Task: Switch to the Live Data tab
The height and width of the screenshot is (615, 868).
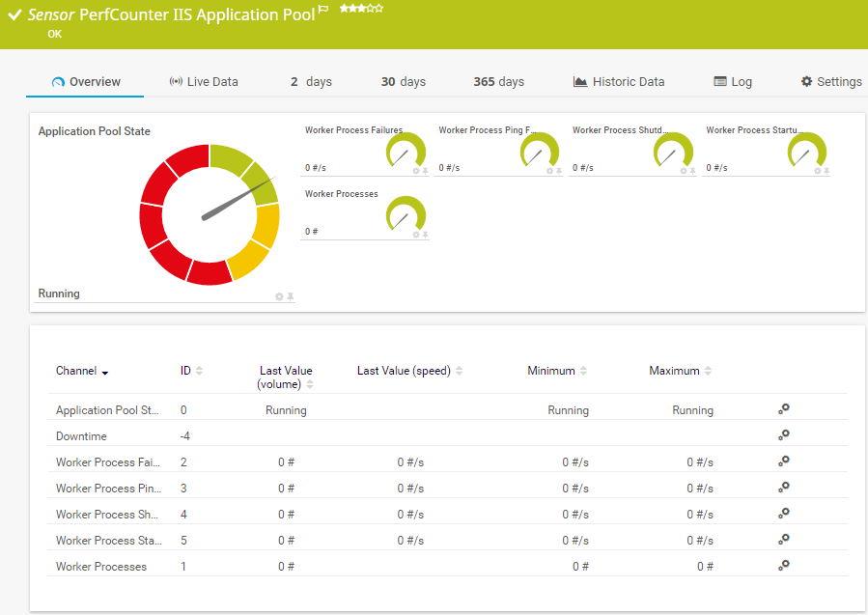Action: (x=203, y=82)
